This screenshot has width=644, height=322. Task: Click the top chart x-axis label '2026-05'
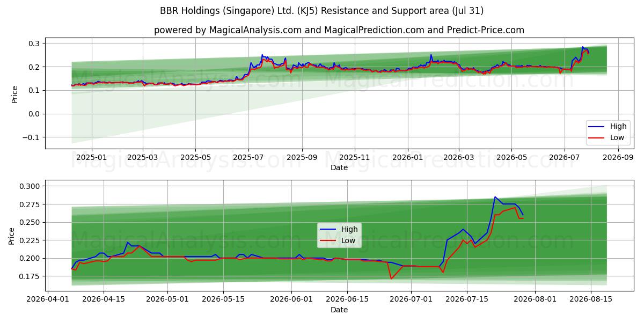tap(511, 157)
